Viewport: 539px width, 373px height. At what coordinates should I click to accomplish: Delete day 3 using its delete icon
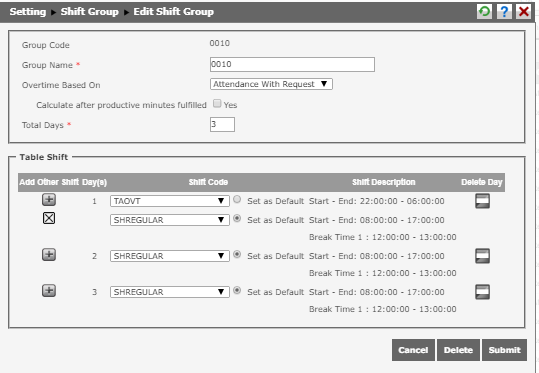point(482,292)
